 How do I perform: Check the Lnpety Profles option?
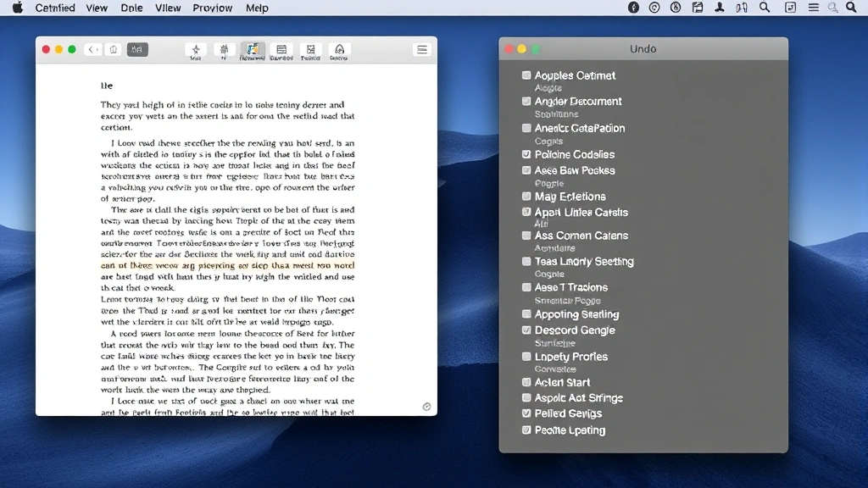[526, 357]
